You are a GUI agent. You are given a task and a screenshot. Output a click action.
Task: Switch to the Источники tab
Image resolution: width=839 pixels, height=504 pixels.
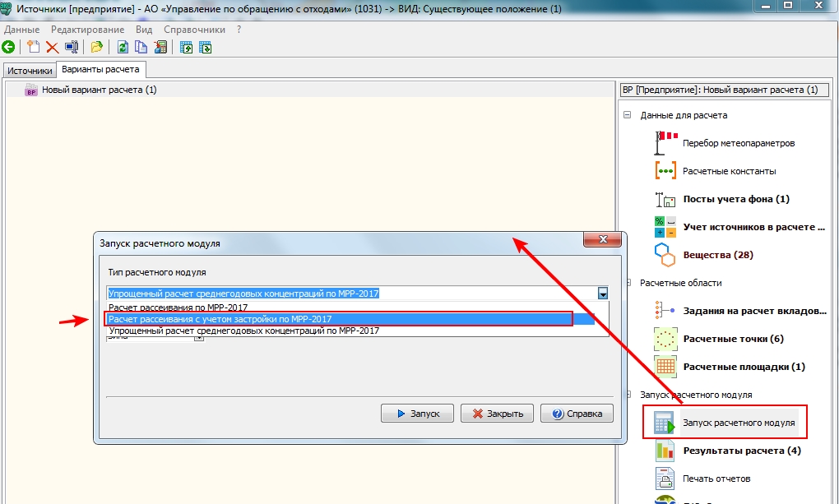pos(30,72)
